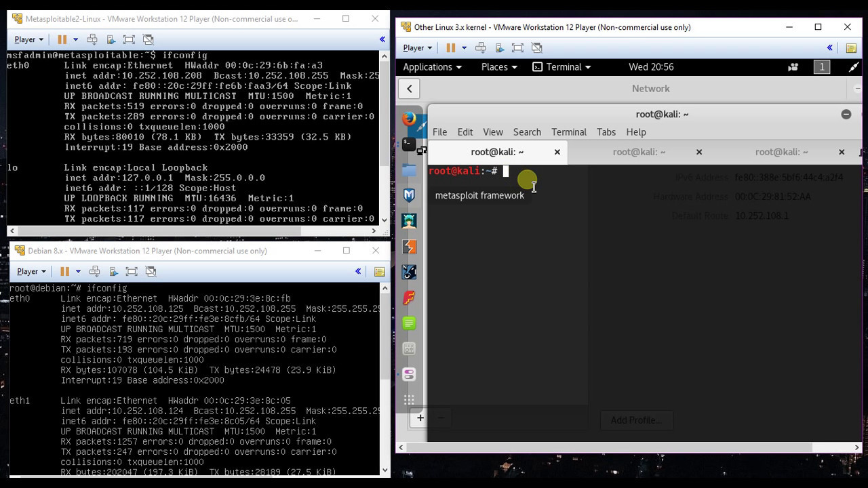
Task: Add a network connection with plus button
Action: (x=420, y=418)
